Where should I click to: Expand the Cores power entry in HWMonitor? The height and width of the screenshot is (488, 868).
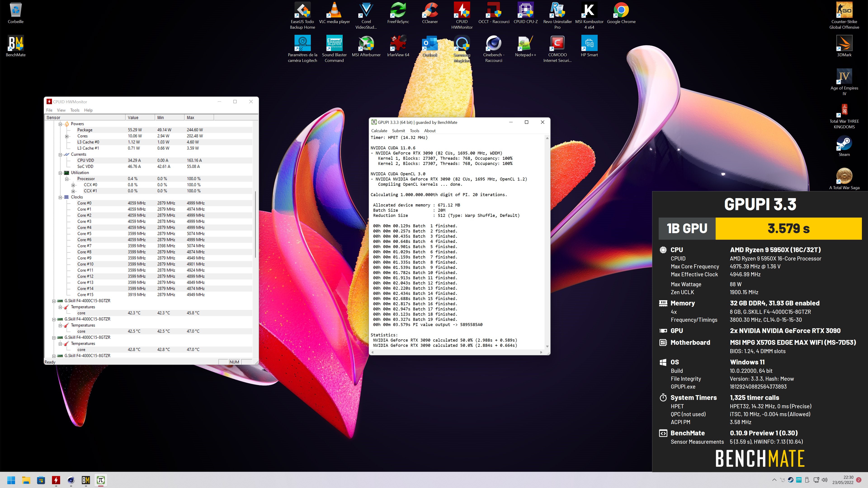(x=67, y=136)
